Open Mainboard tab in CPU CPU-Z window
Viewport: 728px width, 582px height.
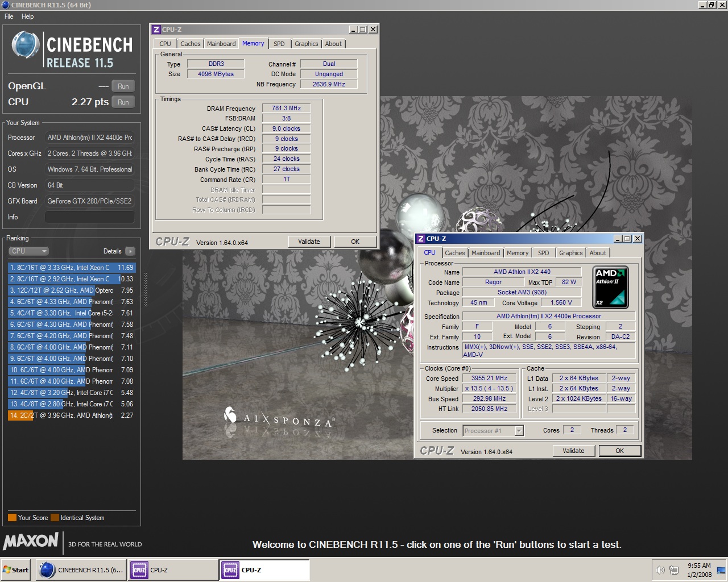click(x=486, y=253)
